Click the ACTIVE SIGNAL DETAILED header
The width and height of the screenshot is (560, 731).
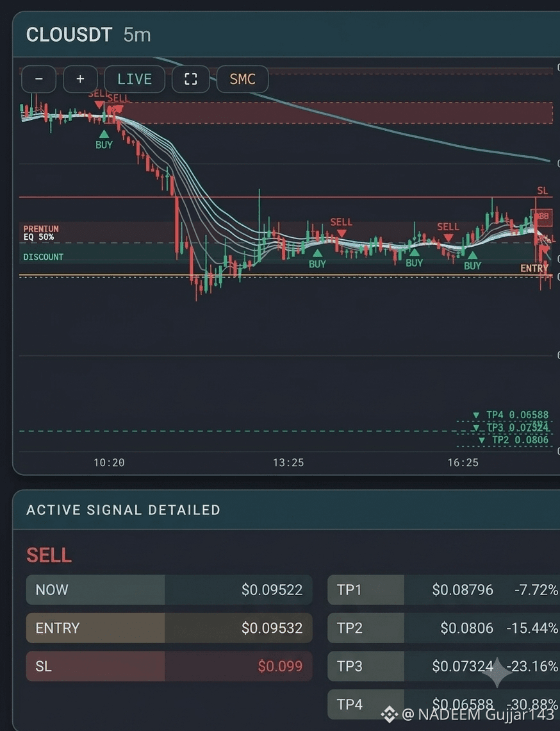point(123,510)
